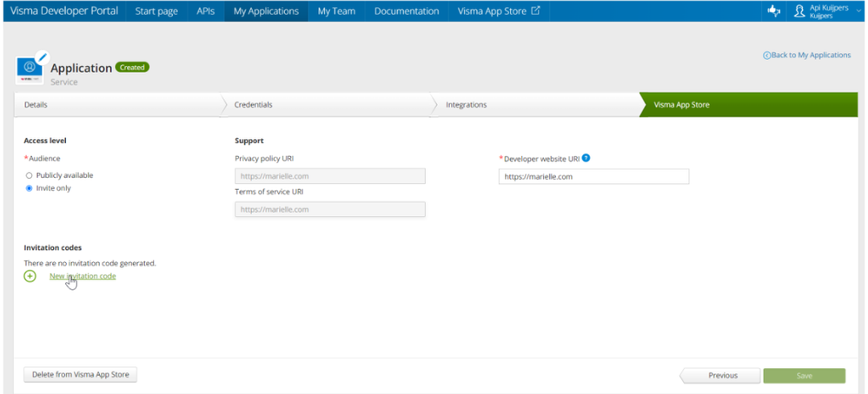
Task: Click the Developer website URI input field
Action: tap(593, 177)
